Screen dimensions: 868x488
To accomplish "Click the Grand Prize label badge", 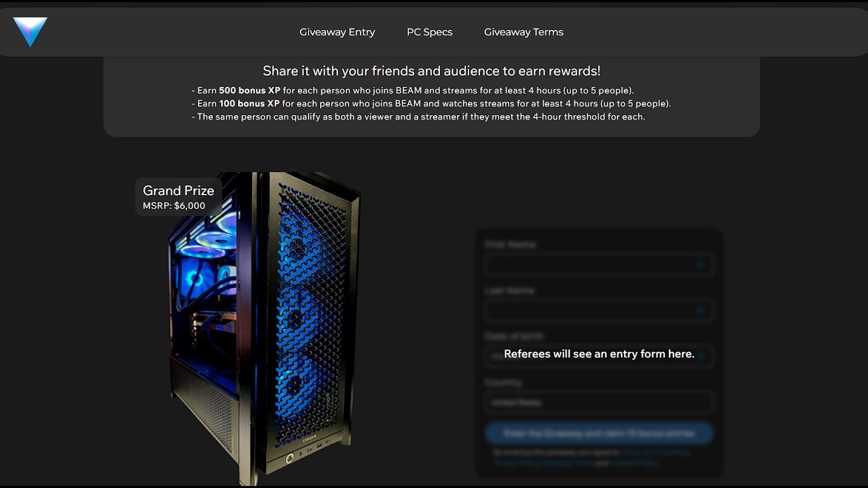I will pyautogui.click(x=178, y=197).
